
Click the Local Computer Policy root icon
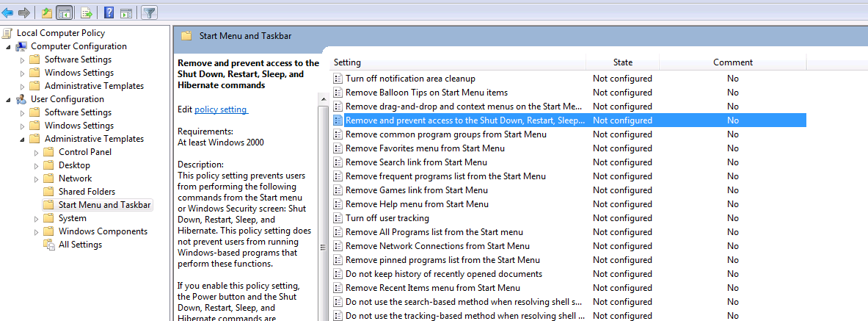[8, 33]
